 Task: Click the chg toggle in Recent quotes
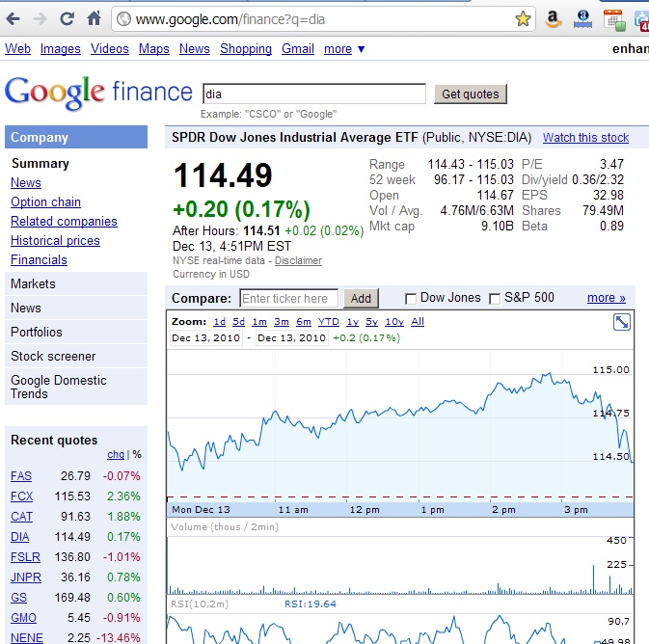(116, 454)
